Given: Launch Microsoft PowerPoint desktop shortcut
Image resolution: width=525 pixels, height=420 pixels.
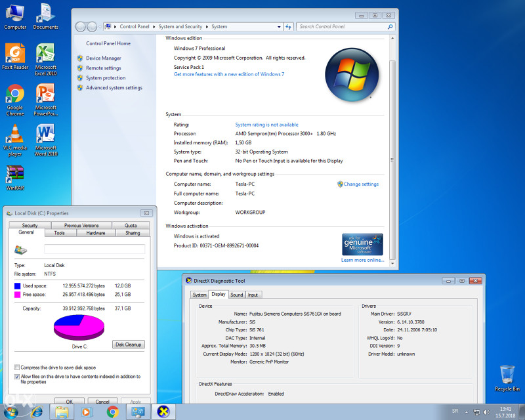Looking at the screenshot, I should point(45,100).
